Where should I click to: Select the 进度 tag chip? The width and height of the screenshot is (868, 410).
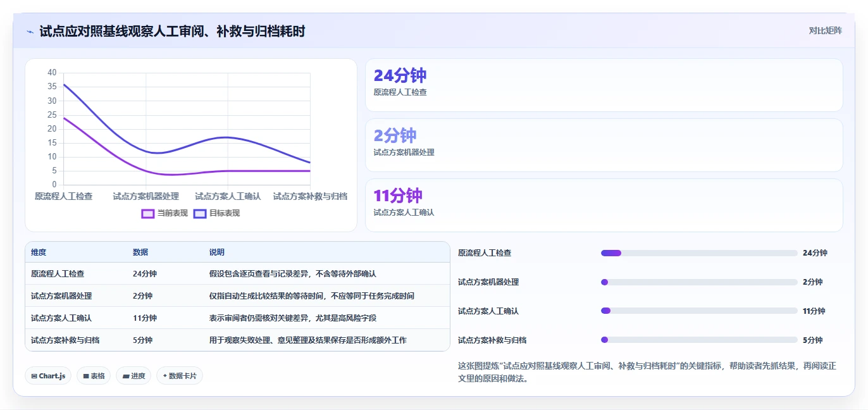pyautogui.click(x=133, y=376)
